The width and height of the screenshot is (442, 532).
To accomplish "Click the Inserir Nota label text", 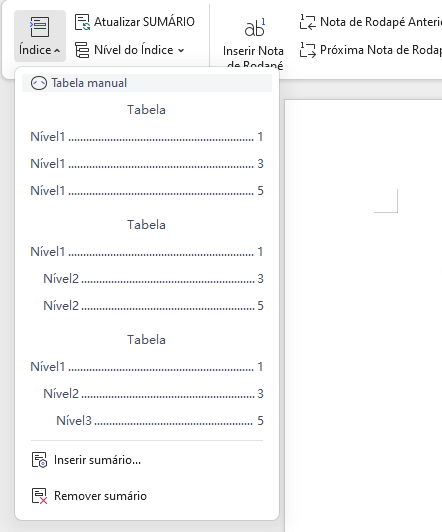I will 253,51.
